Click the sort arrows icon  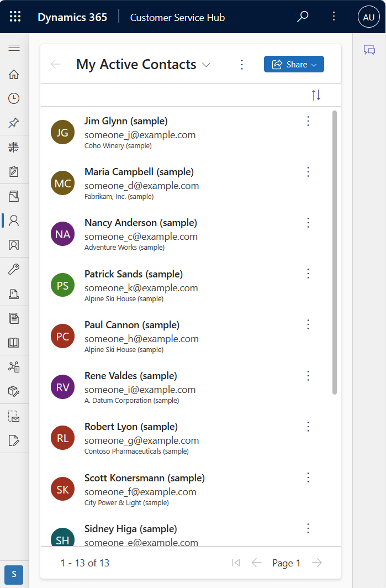tap(316, 95)
